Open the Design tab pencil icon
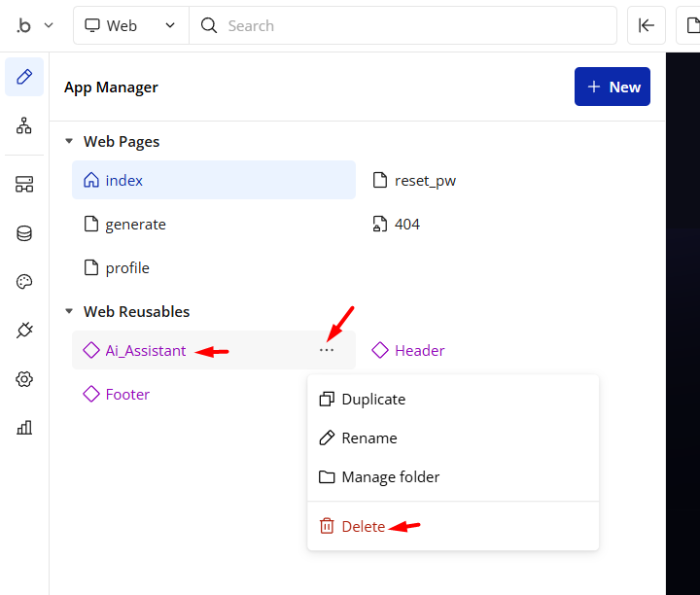This screenshot has width=700, height=595. (24, 77)
